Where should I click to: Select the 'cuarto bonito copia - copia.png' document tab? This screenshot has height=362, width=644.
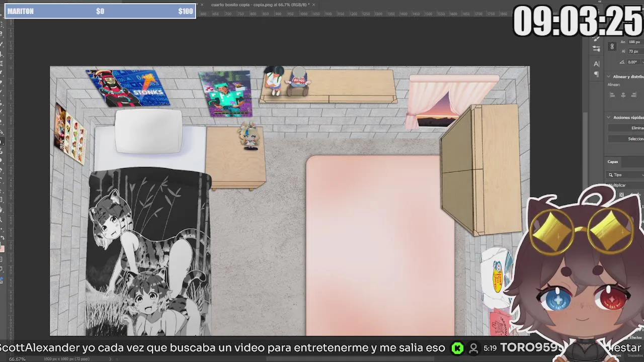tap(260, 5)
